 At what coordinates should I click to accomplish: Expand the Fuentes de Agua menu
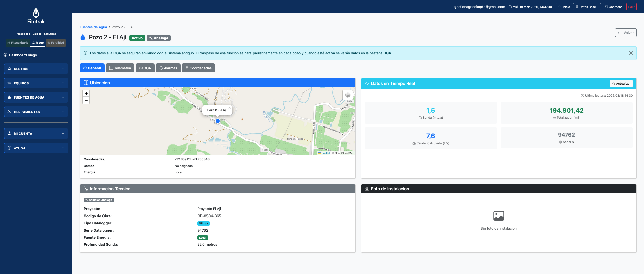(36, 97)
